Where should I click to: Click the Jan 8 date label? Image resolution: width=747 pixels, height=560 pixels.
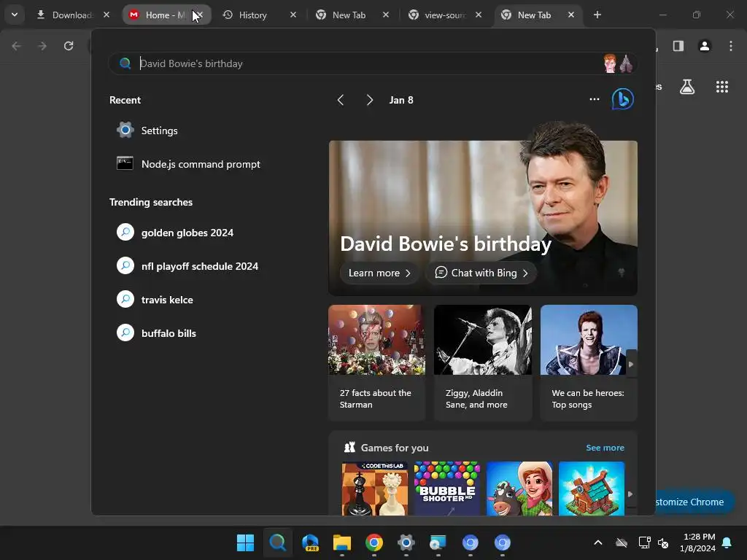tap(401, 100)
